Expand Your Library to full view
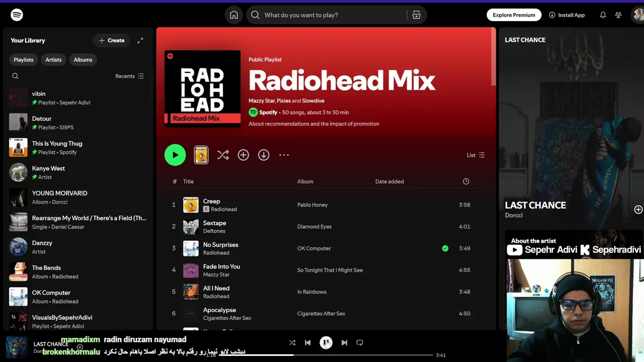644x362 pixels. point(140,40)
